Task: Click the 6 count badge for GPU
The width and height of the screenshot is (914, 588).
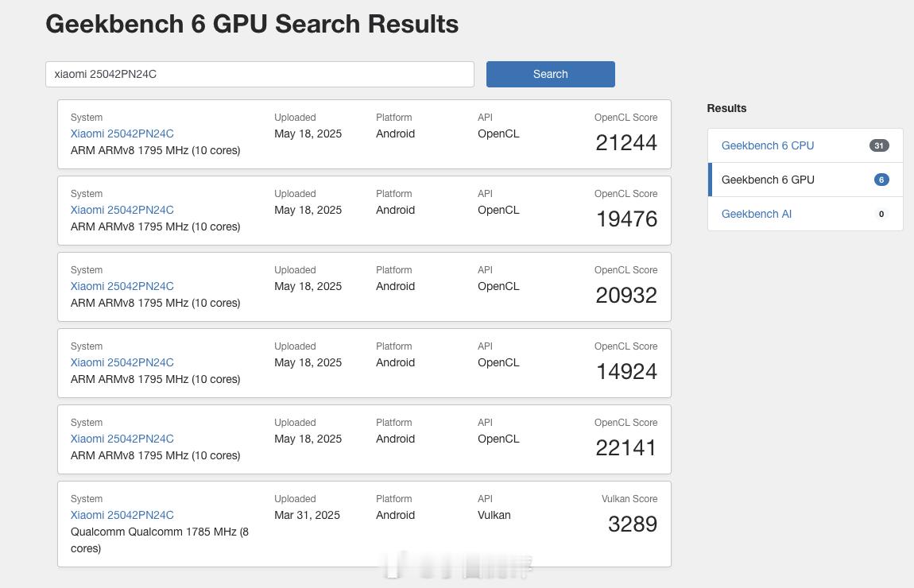Action: click(x=881, y=180)
